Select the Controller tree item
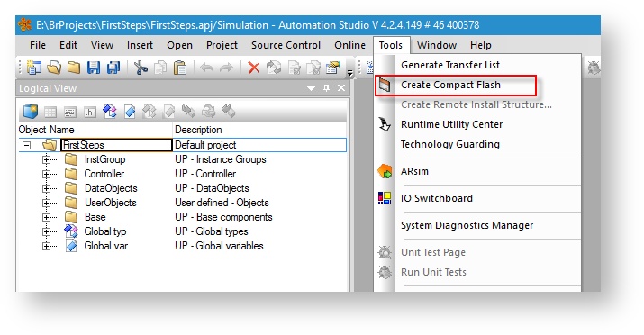Viewport: 644px width, 335px height. pyautogui.click(x=104, y=174)
